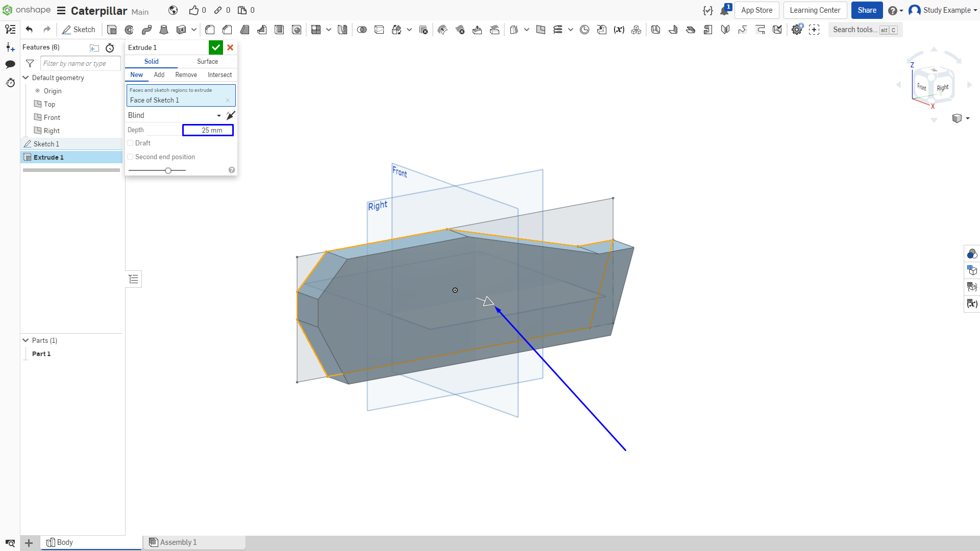Select the Sheet metal flange tool
Image resolution: width=980 pixels, height=551 pixels.
coord(673,30)
